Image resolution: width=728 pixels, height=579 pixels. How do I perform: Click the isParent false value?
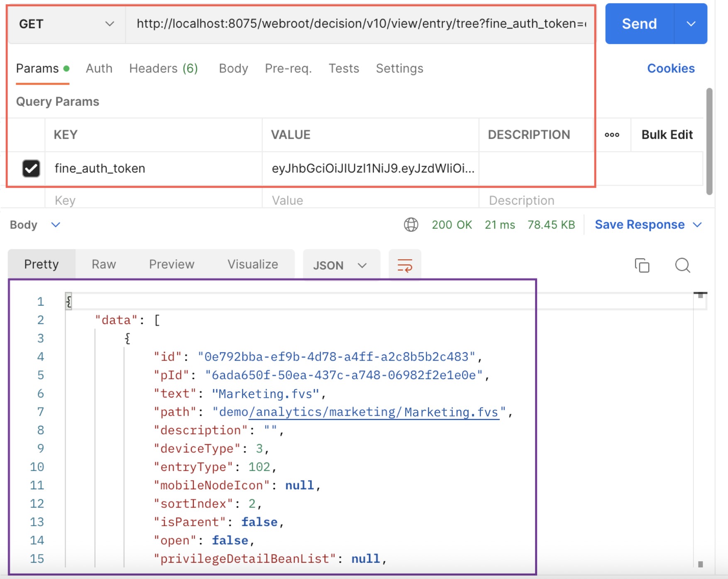pyautogui.click(x=259, y=522)
